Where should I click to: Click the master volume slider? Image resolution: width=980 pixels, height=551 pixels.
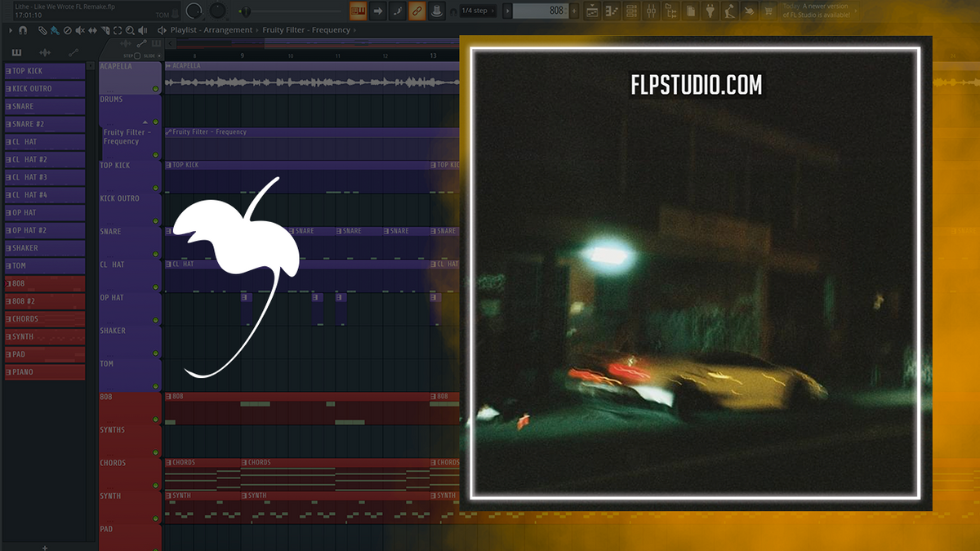[246, 11]
